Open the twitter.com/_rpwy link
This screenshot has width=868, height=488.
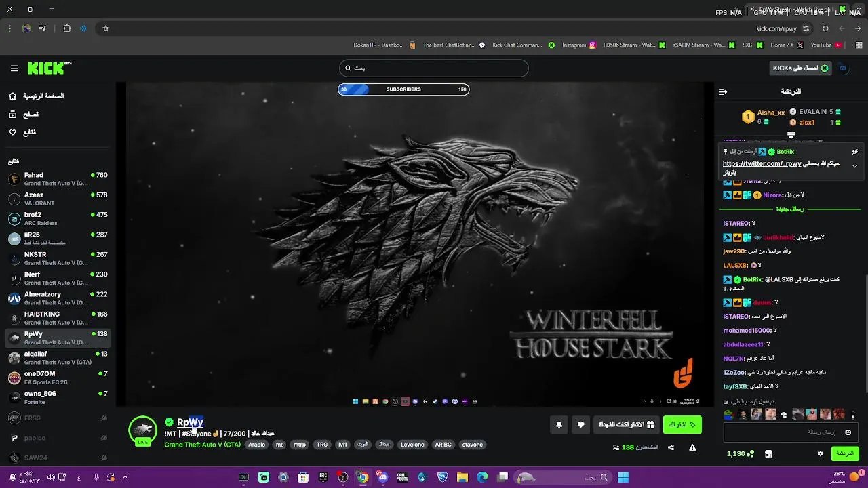(762, 164)
